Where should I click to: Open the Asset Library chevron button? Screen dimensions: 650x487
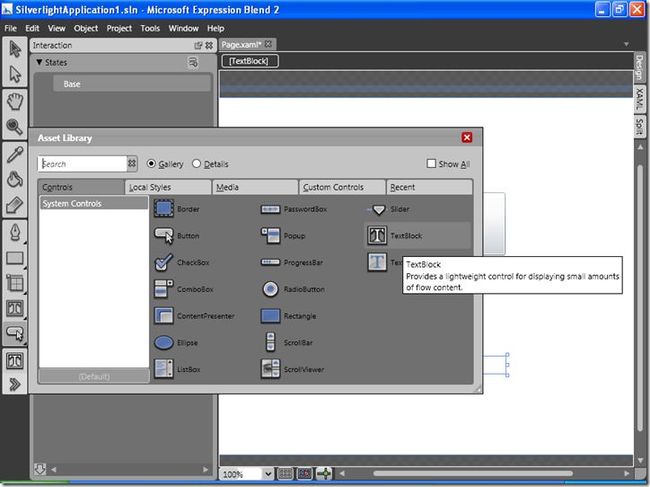[15, 384]
